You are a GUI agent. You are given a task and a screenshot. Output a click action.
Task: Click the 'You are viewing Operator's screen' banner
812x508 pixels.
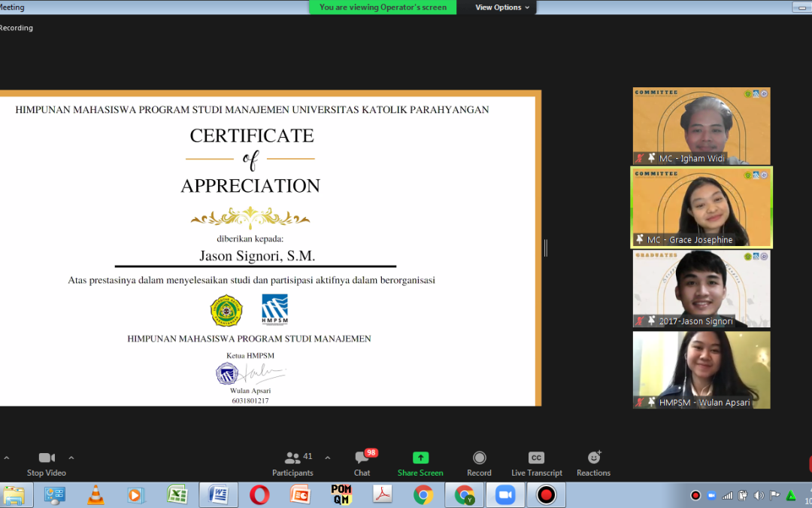pos(383,8)
